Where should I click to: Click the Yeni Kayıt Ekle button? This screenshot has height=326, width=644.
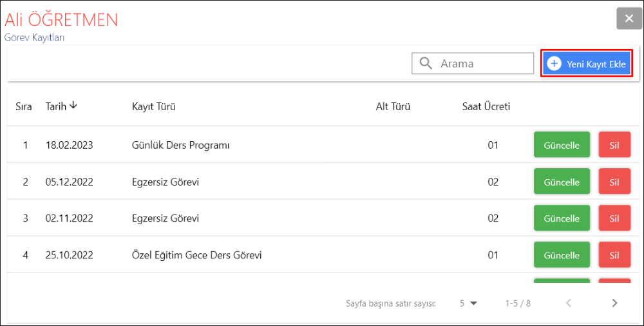(x=587, y=64)
